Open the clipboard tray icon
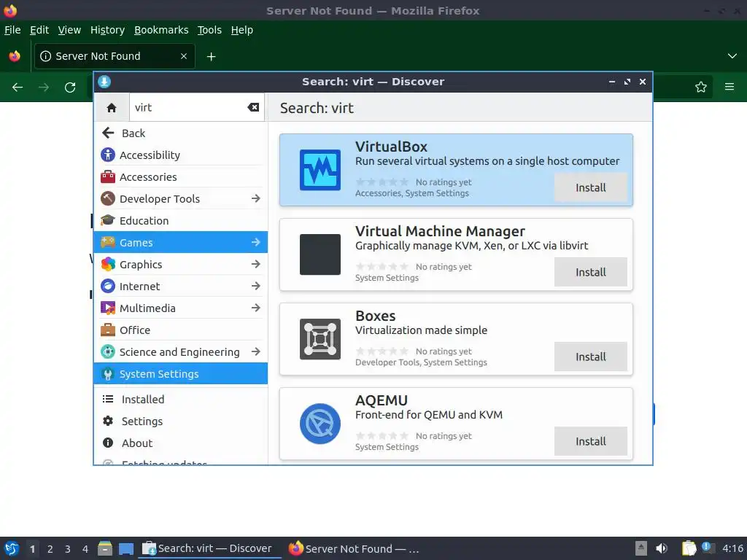 coord(689,548)
